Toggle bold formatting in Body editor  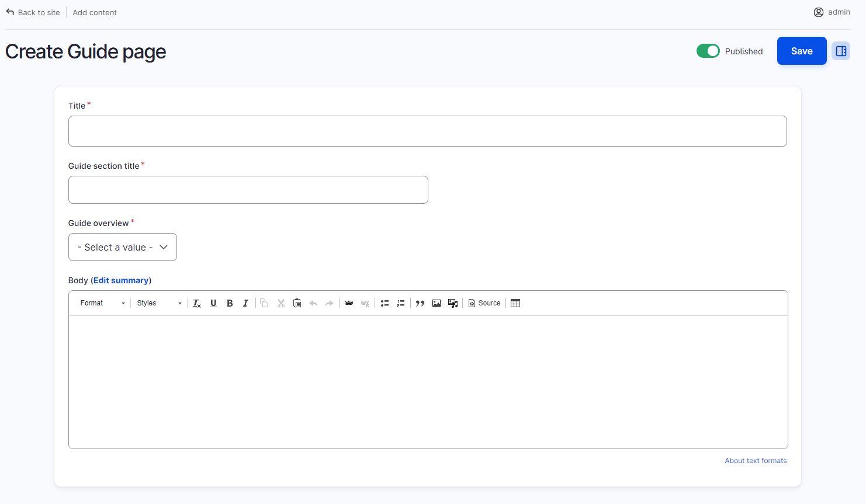pyautogui.click(x=230, y=303)
